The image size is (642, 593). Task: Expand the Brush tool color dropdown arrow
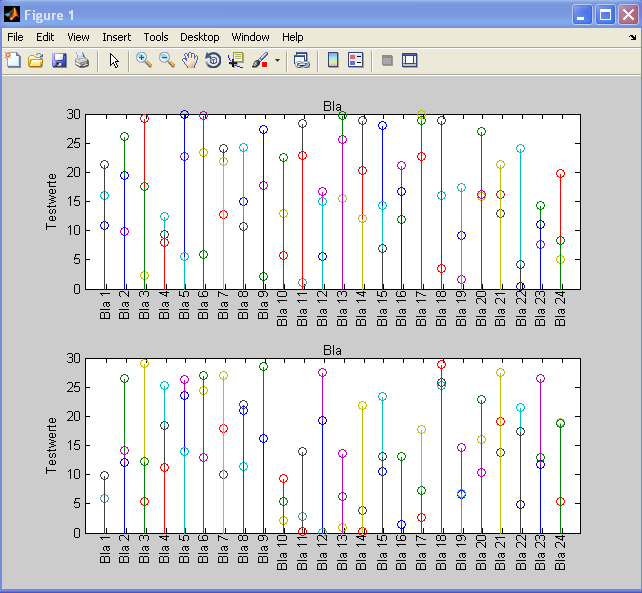tap(277, 60)
